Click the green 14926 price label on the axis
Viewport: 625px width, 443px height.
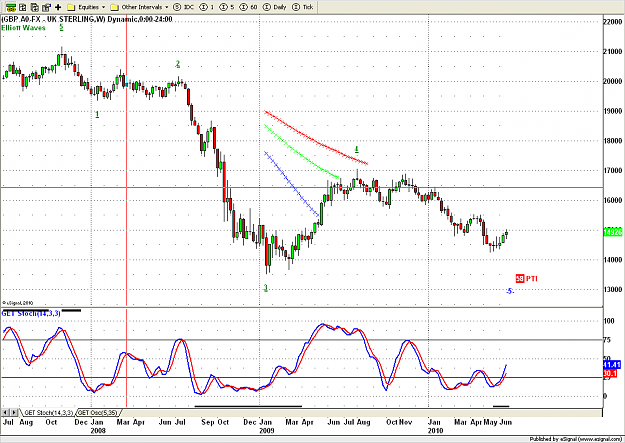coord(613,232)
